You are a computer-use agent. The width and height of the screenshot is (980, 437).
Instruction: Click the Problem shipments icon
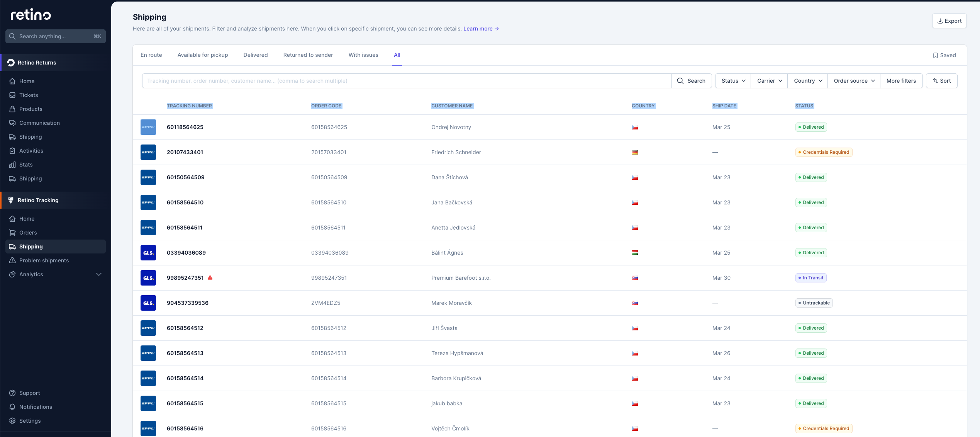click(12, 260)
